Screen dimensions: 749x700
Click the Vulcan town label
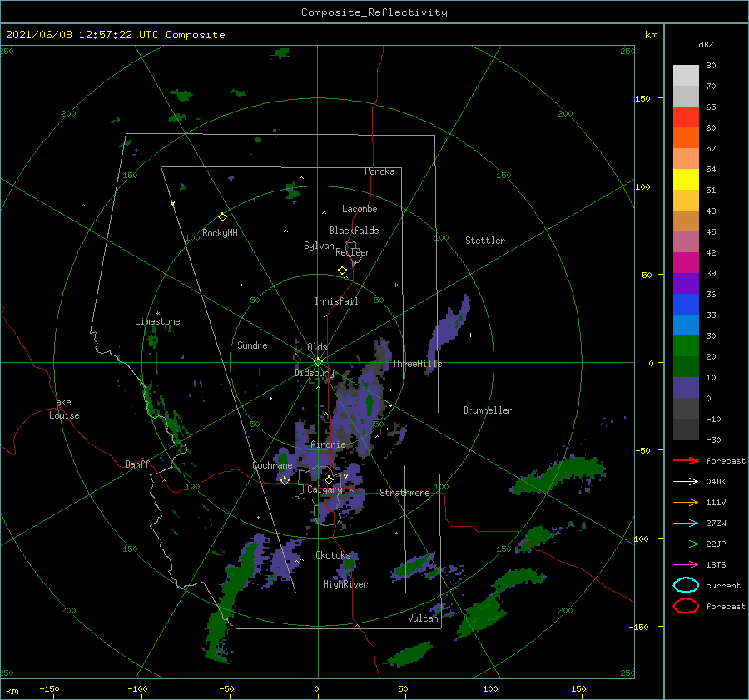coord(423,618)
